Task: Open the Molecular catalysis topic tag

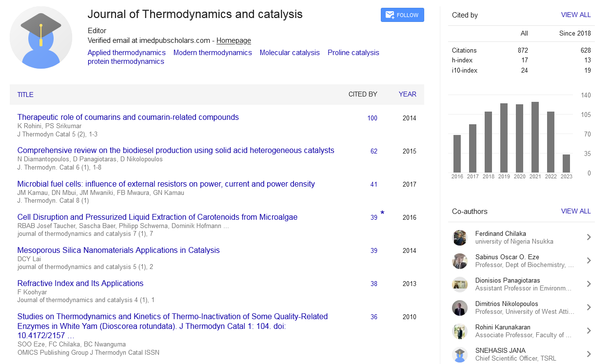Action: pyautogui.click(x=290, y=53)
